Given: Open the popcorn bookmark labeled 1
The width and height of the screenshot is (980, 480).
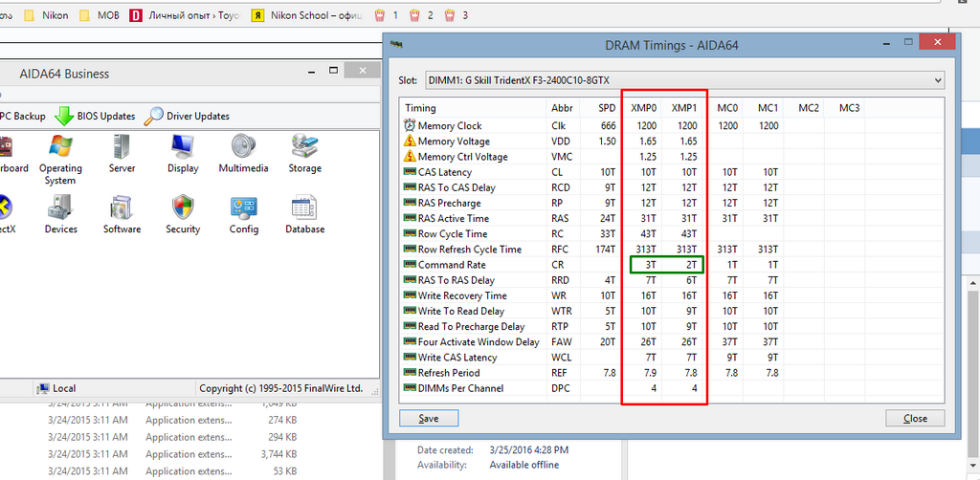Looking at the screenshot, I should point(386,15).
